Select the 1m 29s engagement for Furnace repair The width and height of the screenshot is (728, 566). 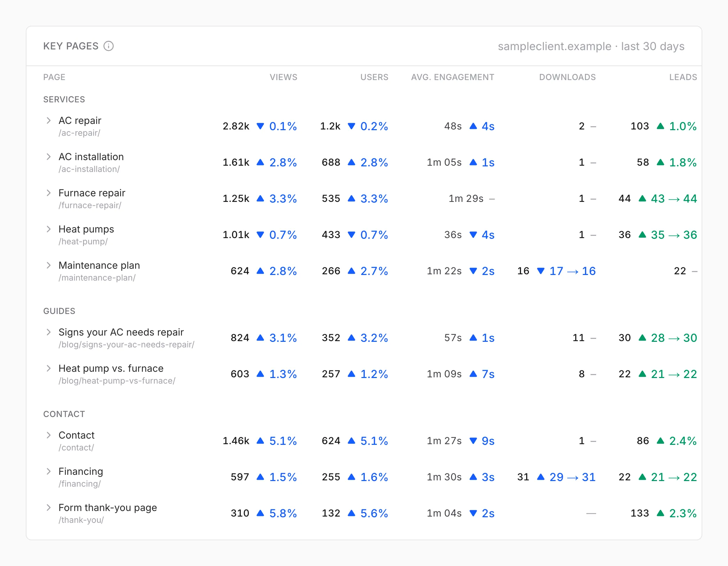coord(466,198)
